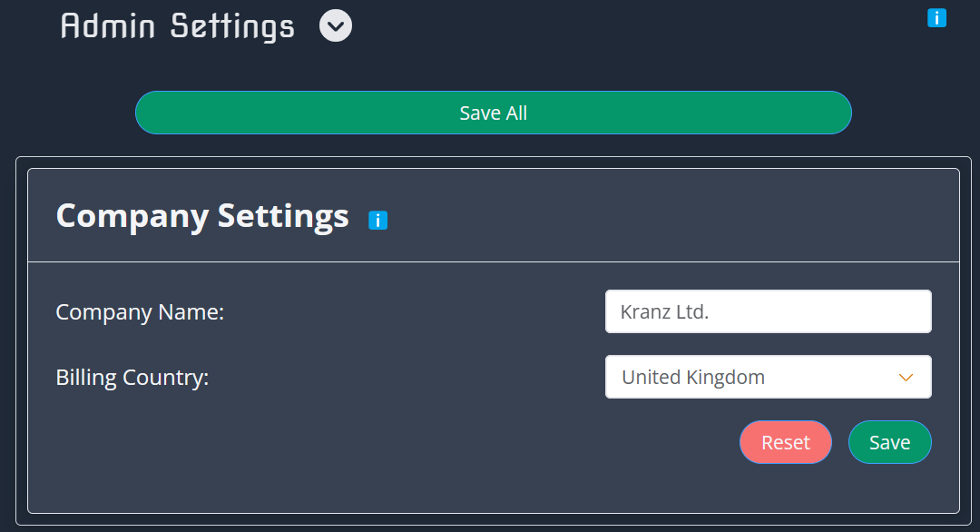Click the info icon next to Company Settings
This screenshot has width=980, height=532.
[377, 219]
